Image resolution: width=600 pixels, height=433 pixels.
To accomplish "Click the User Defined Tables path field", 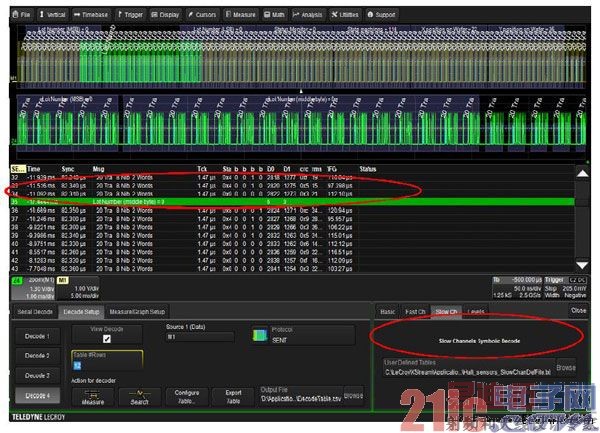I will [x=469, y=372].
